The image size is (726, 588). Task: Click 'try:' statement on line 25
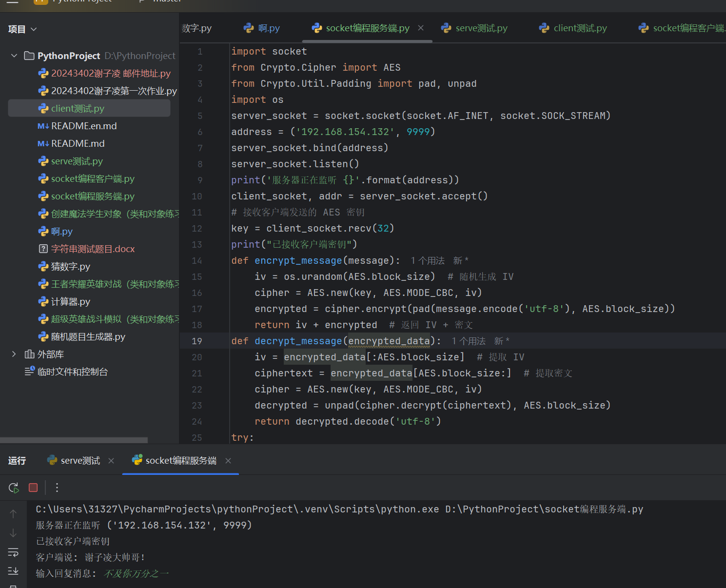(242, 438)
